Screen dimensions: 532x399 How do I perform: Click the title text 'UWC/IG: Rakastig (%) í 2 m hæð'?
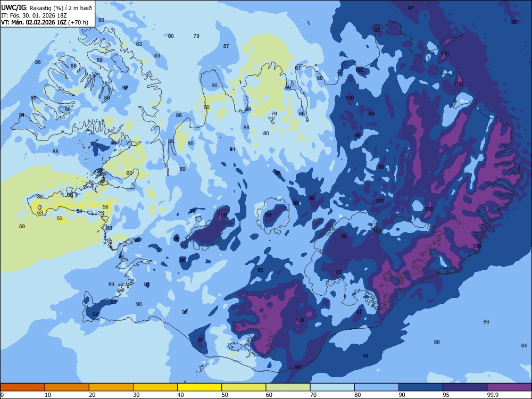point(46,8)
